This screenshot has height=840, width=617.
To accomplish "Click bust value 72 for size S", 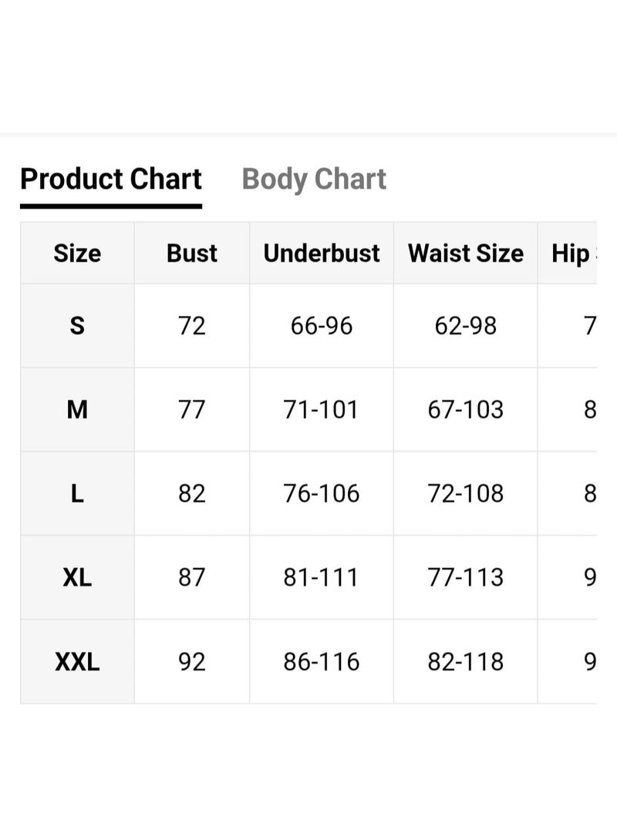I will 192,326.
